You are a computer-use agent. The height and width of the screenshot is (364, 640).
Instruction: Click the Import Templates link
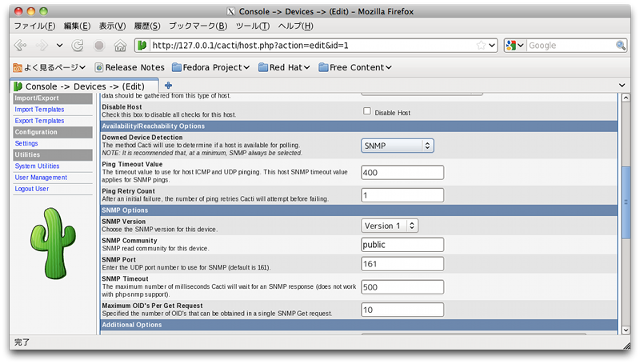click(x=39, y=110)
